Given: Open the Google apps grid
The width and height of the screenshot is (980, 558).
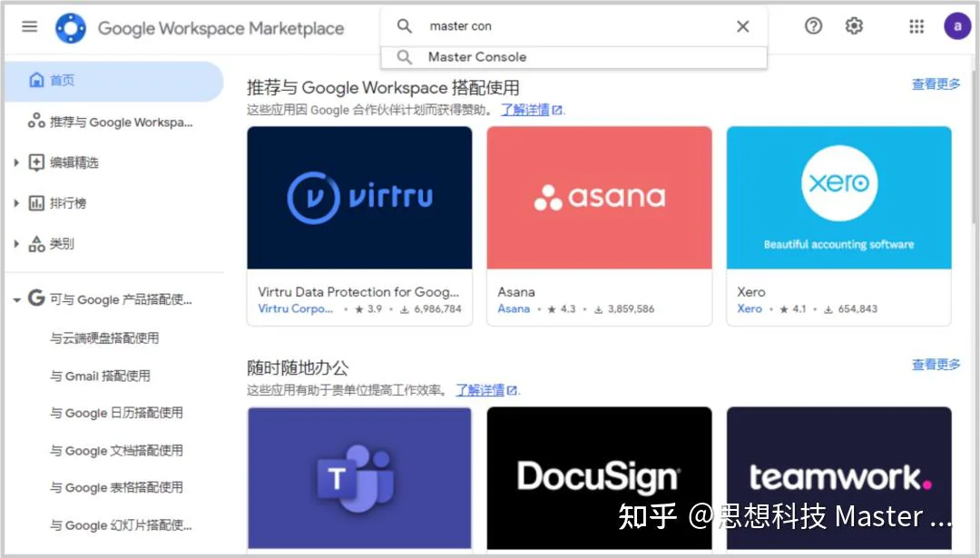Looking at the screenshot, I should coord(916,26).
